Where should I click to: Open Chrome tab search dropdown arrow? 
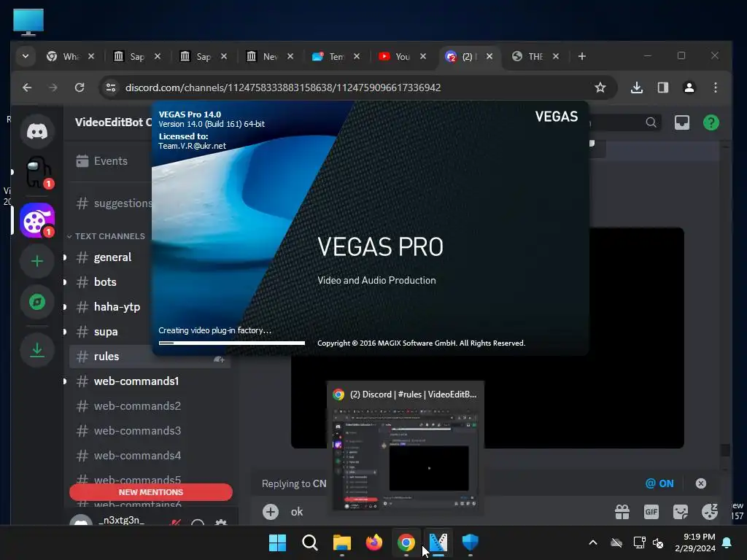pyautogui.click(x=26, y=56)
